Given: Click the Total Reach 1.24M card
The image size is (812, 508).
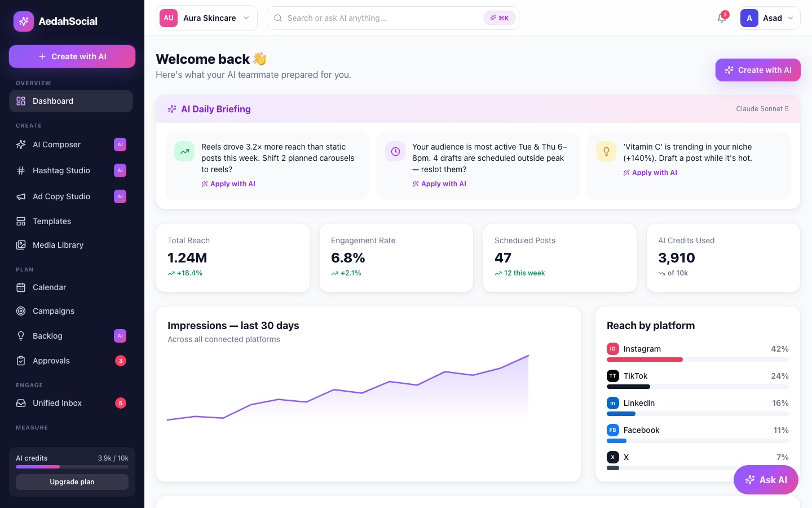Looking at the screenshot, I should coord(233,258).
